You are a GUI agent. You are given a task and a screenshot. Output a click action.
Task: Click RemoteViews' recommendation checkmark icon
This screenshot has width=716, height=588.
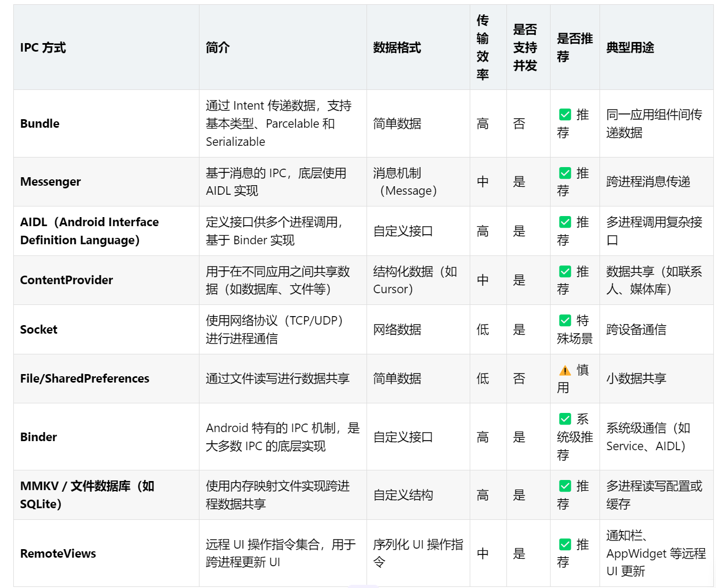pos(564,544)
